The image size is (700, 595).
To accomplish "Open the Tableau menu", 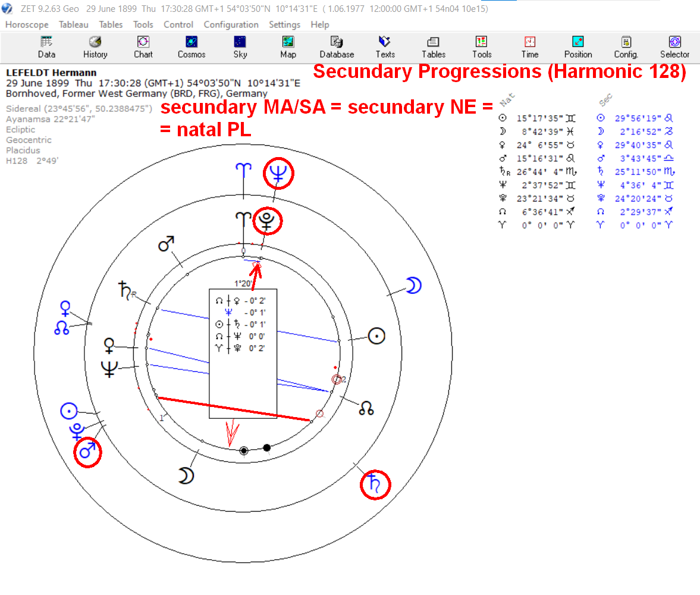I will pyautogui.click(x=73, y=24).
